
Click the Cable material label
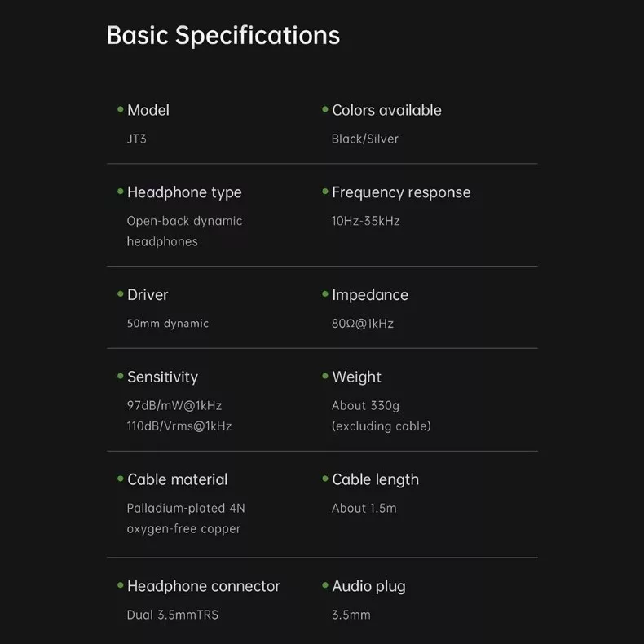pos(178,479)
